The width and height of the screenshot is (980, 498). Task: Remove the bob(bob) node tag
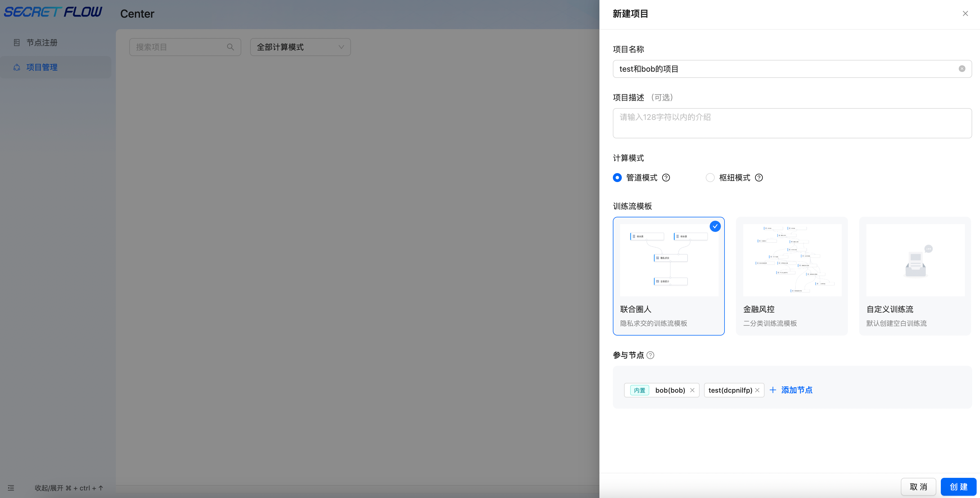[x=692, y=390]
